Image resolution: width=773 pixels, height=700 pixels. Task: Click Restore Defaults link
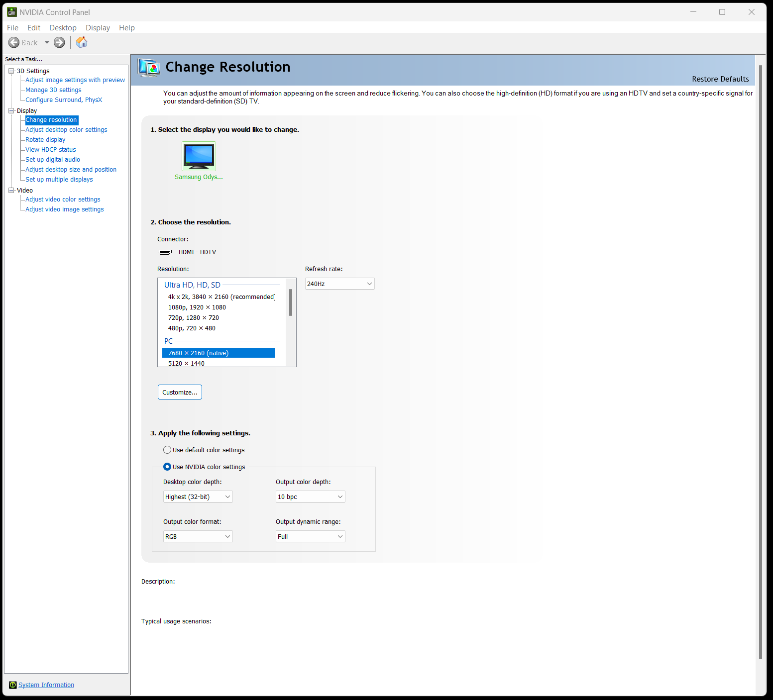tap(720, 79)
